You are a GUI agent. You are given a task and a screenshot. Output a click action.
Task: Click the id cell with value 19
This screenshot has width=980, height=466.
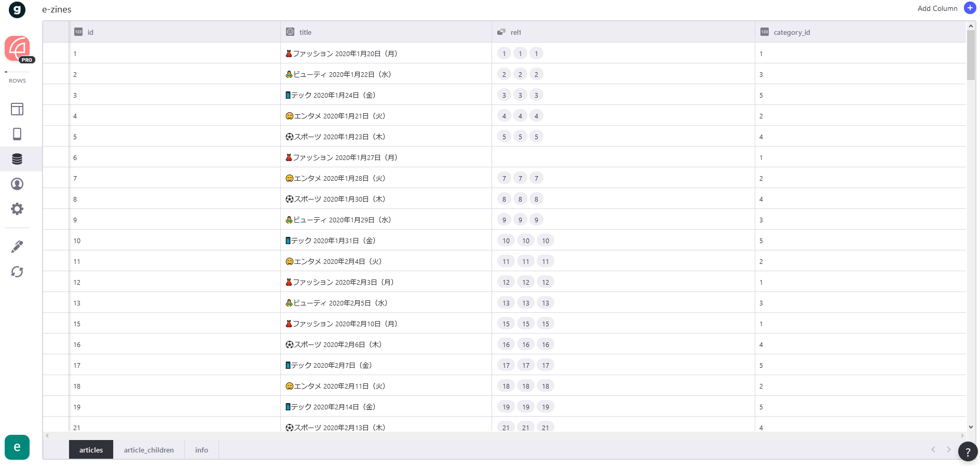(175, 407)
